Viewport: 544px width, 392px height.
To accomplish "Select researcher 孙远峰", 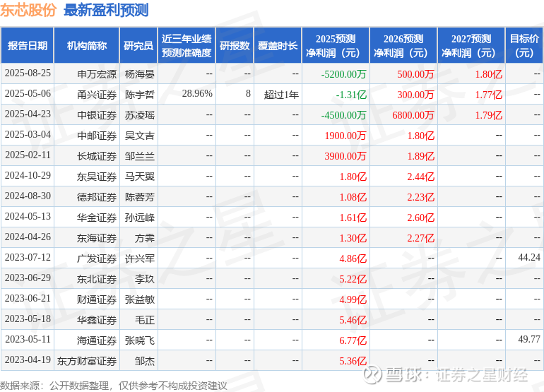I will pyautogui.click(x=139, y=217).
